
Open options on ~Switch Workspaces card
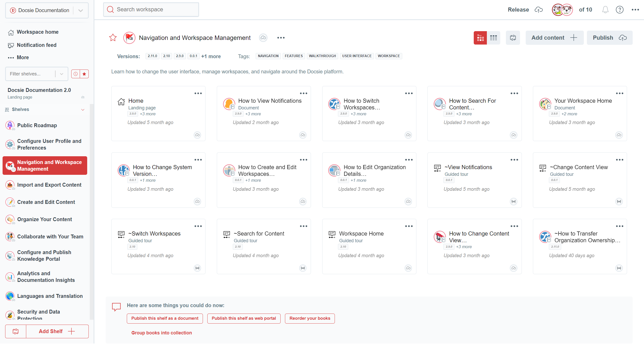[198, 226]
